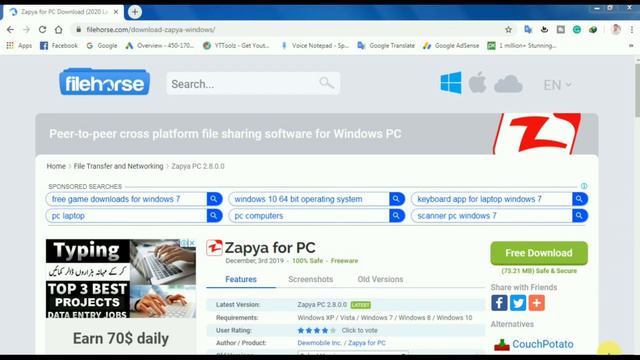Open the Google bookmark
640x360 pixels.
[102, 46]
